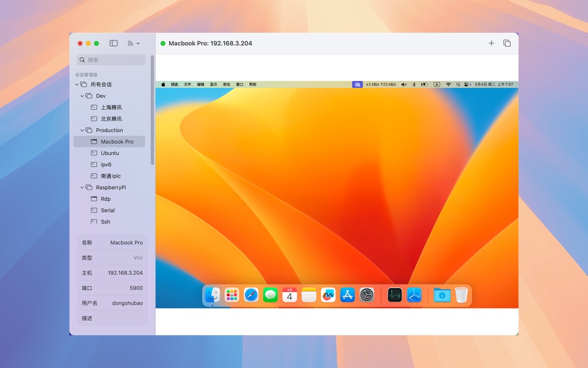
Task: Click the green connection status indicator
Action: tap(163, 43)
